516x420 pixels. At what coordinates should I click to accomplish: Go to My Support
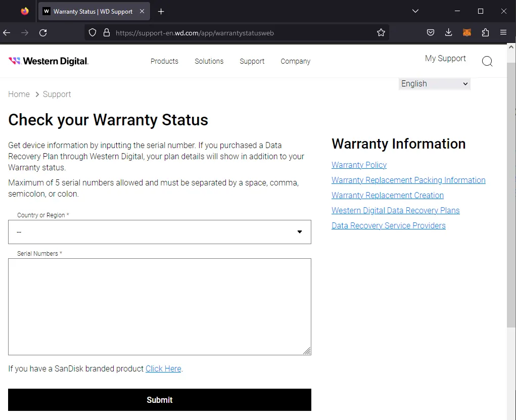coord(445,59)
